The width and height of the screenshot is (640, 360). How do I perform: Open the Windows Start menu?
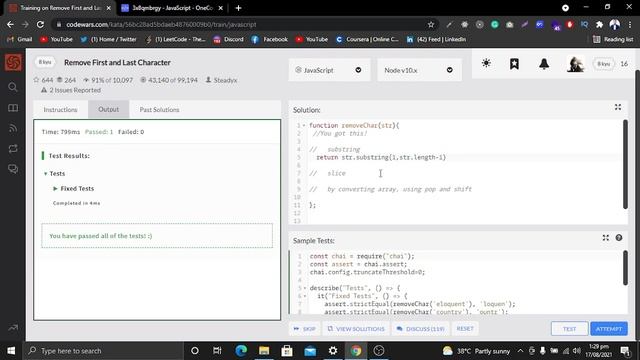click(x=11, y=351)
